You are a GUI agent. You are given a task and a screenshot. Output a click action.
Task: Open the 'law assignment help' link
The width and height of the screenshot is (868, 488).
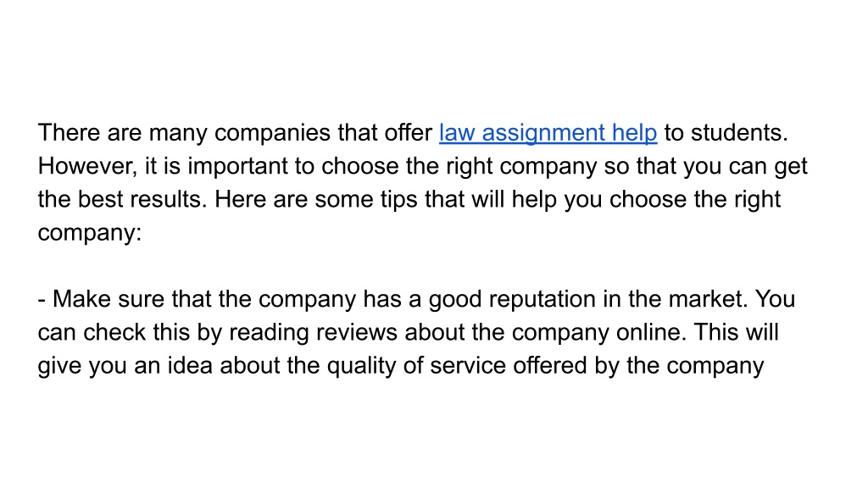(x=548, y=133)
